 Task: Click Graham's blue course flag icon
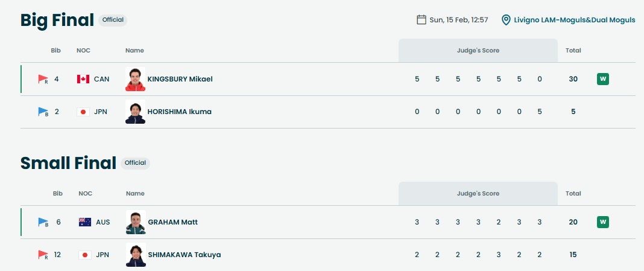tap(43, 222)
